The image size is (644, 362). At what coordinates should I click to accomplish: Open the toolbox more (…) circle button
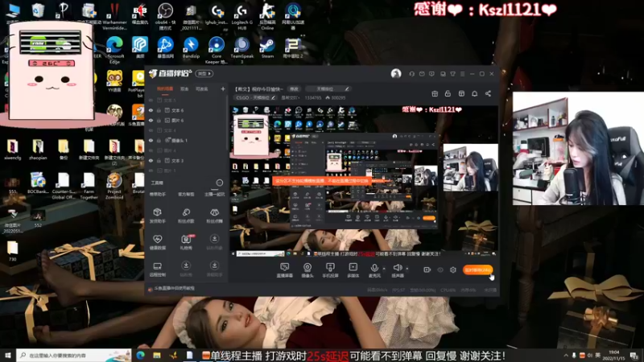[x=219, y=183]
